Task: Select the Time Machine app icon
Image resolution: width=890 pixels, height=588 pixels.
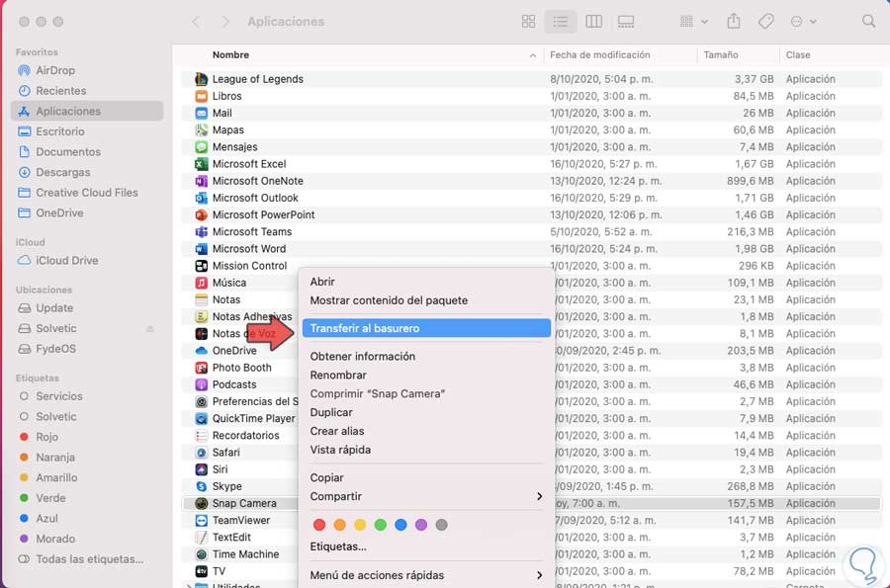Action: pos(201,554)
